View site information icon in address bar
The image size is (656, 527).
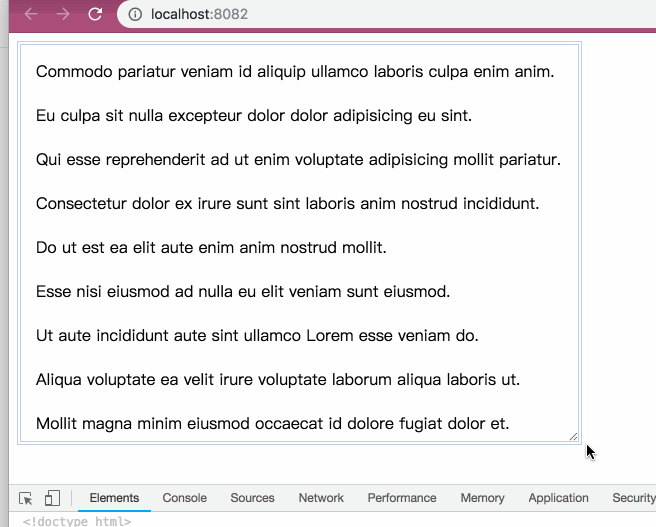click(135, 14)
